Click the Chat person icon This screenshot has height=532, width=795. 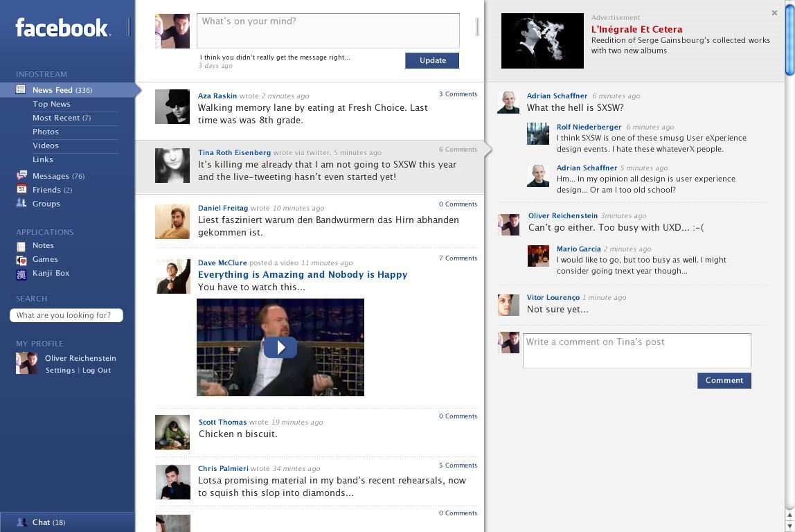coord(21,522)
